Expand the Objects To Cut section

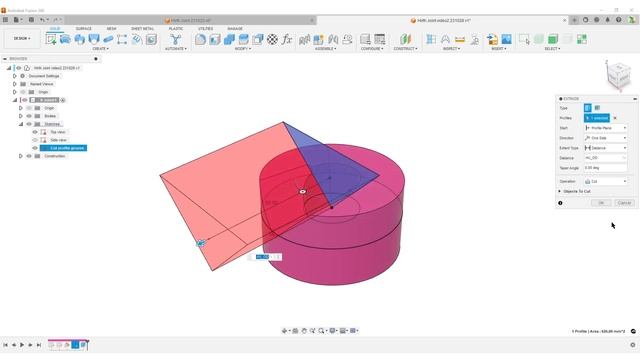(x=560, y=191)
